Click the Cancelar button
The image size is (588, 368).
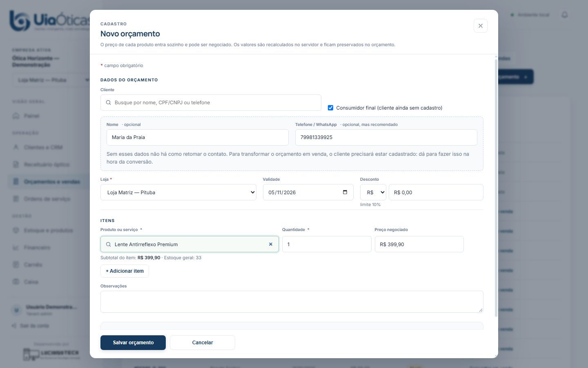203,343
